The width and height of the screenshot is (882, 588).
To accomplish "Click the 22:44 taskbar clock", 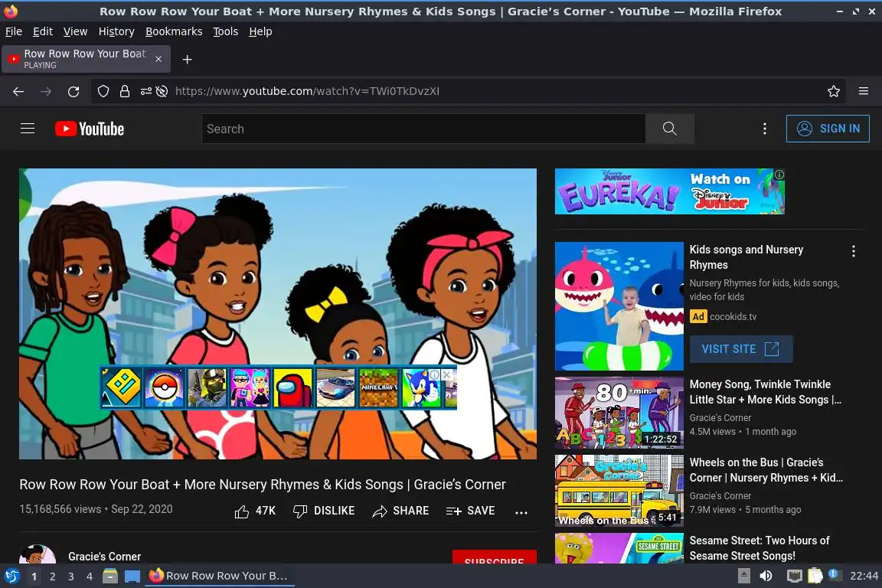I will pyautogui.click(x=864, y=576).
